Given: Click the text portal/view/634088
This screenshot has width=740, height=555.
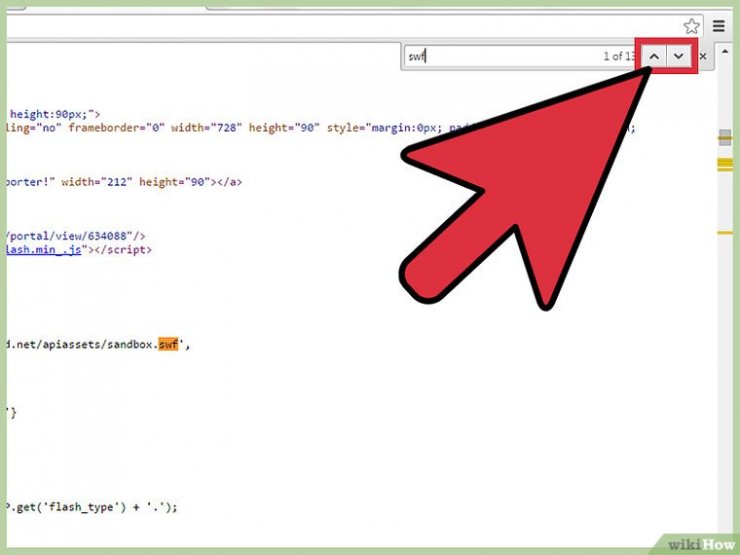Looking at the screenshot, I should tap(71, 236).
